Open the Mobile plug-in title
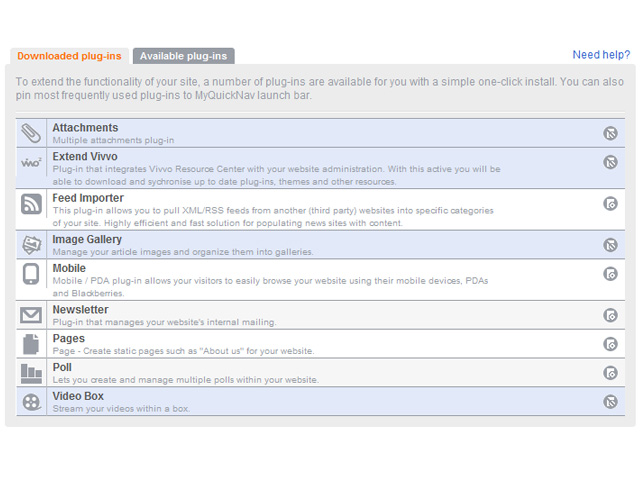 tap(69, 268)
